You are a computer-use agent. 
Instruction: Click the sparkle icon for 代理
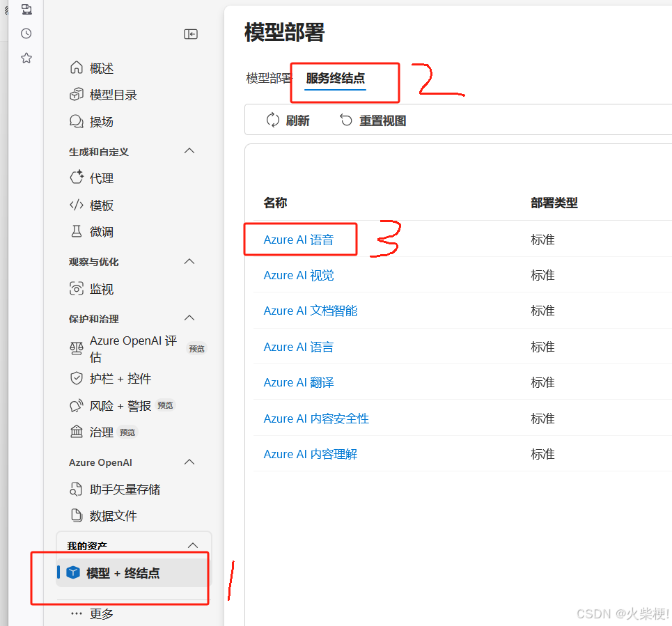(x=77, y=178)
